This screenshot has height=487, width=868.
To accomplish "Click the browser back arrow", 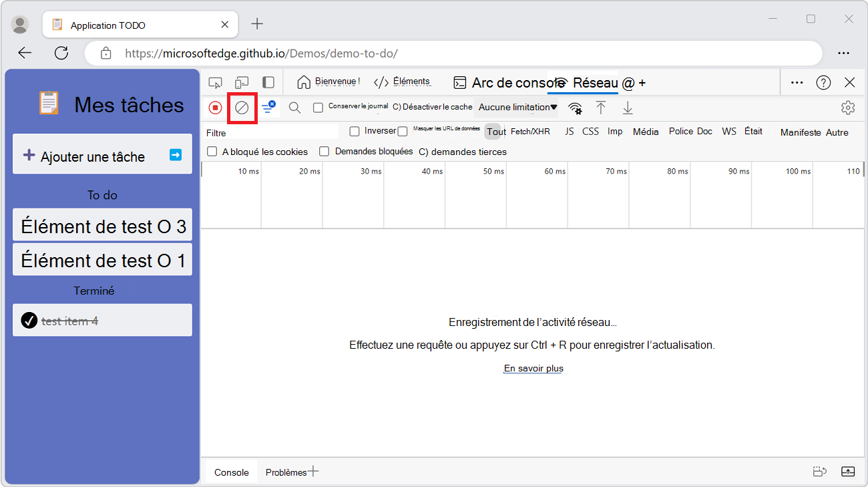I will coord(25,53).
